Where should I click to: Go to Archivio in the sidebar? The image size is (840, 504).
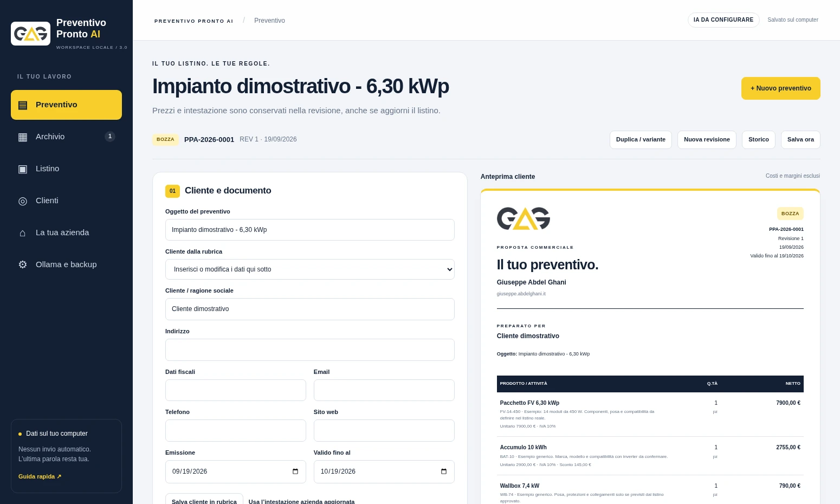click(66, 137)
